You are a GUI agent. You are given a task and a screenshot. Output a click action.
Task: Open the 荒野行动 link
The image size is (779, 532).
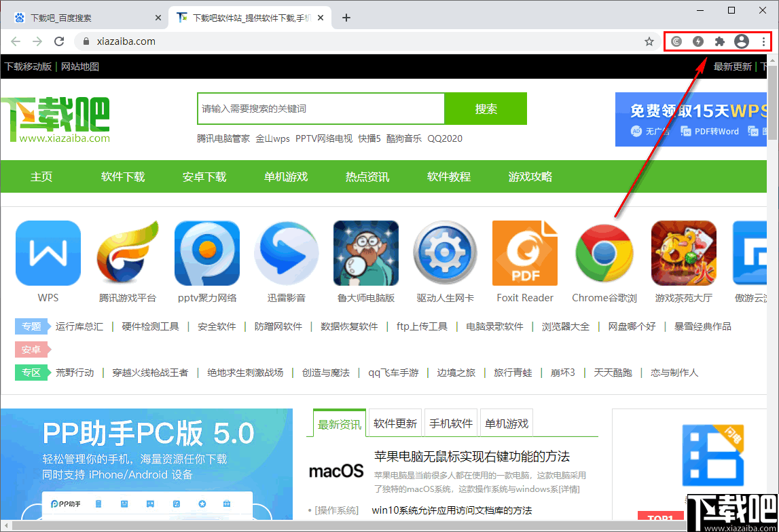[76, 373]
